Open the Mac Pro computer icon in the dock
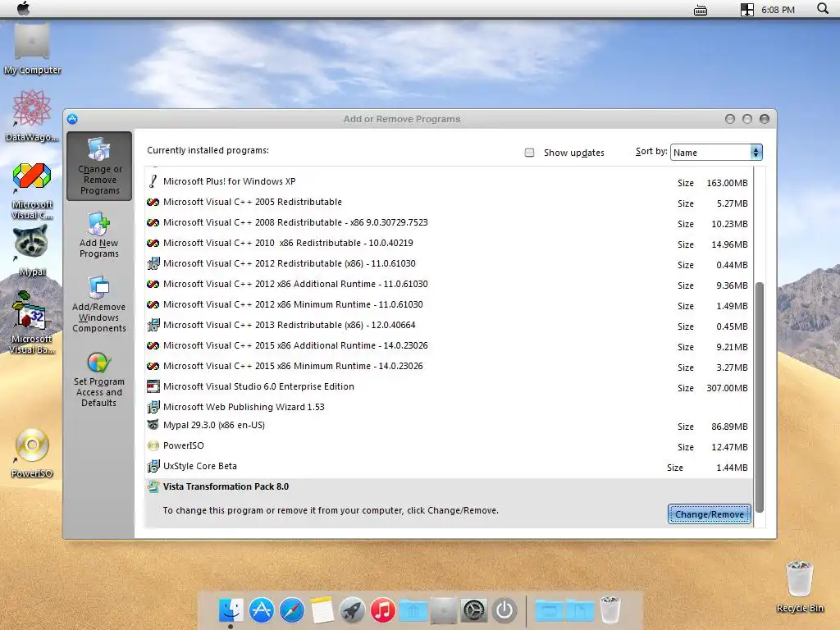The height and width of the screenshot is (630, 840). point(444,609)
